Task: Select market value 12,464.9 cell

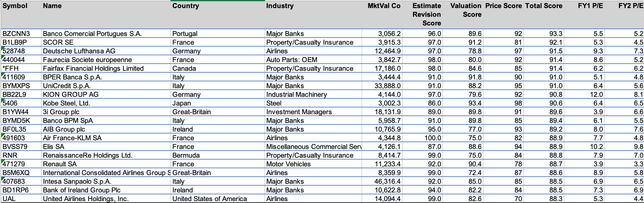Action: [x=382, y=51]
